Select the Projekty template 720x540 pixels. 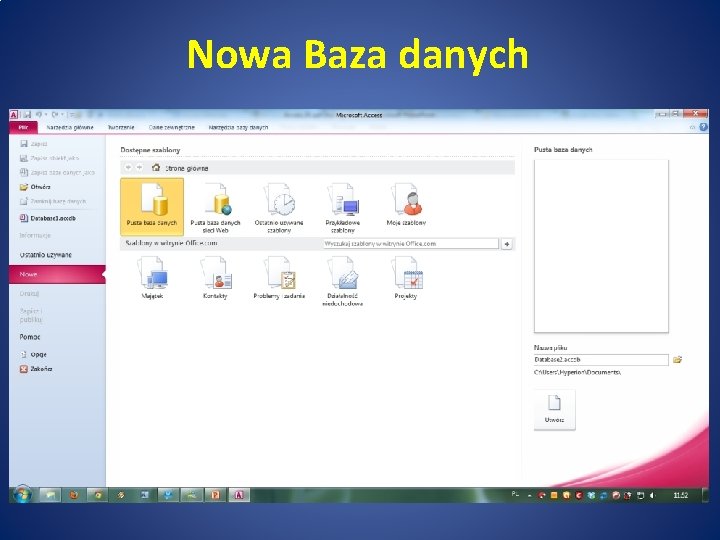[x=406, y=279]
